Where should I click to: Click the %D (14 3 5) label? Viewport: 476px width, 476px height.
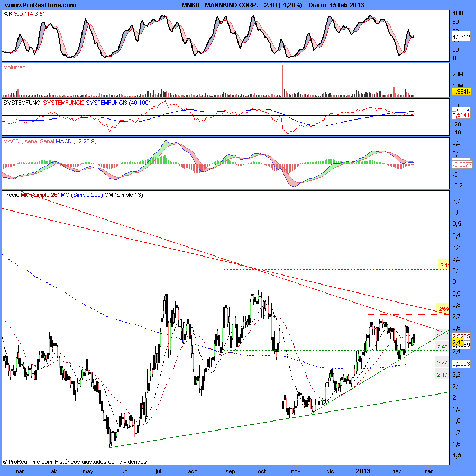click(x=30, y=14)
